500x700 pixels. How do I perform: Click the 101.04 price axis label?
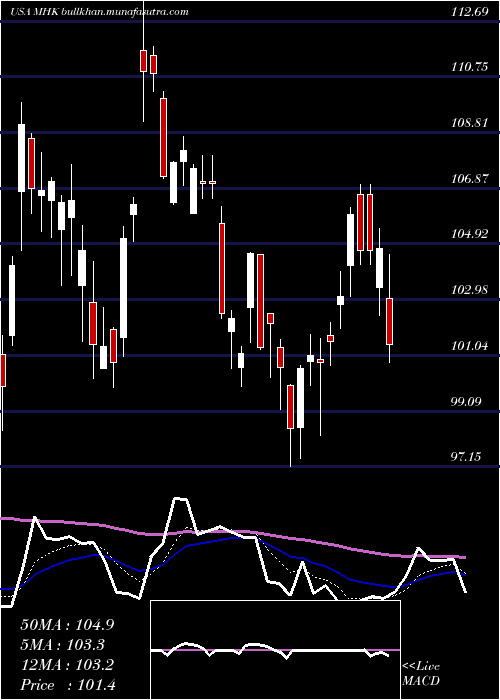coord(469,346)
